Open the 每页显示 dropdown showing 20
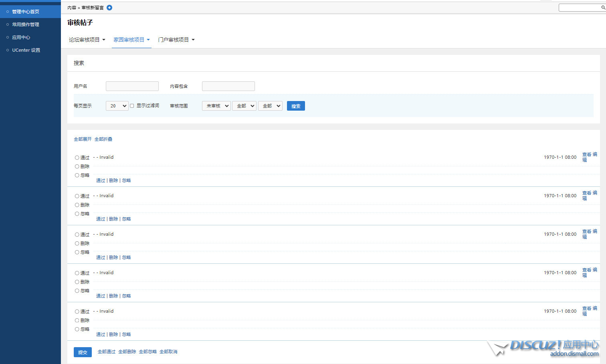This screenshot has height=364, width=606. click(117, 106)
